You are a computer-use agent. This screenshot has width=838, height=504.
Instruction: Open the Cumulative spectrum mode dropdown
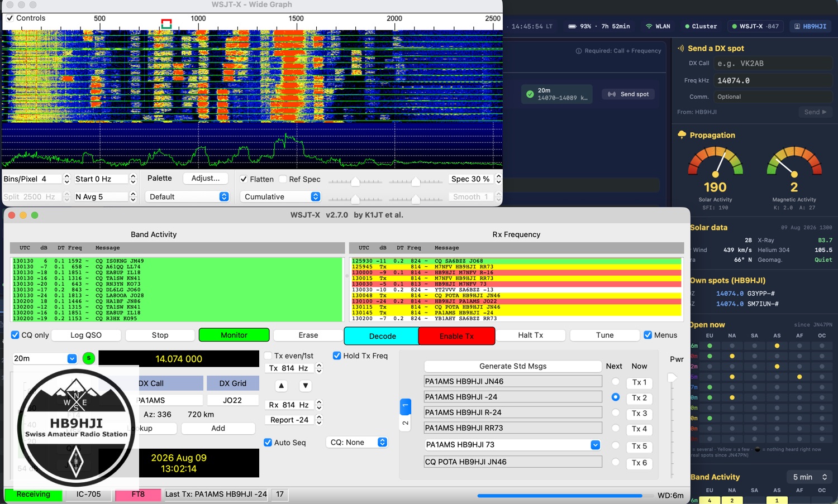[x=280, y=196]
